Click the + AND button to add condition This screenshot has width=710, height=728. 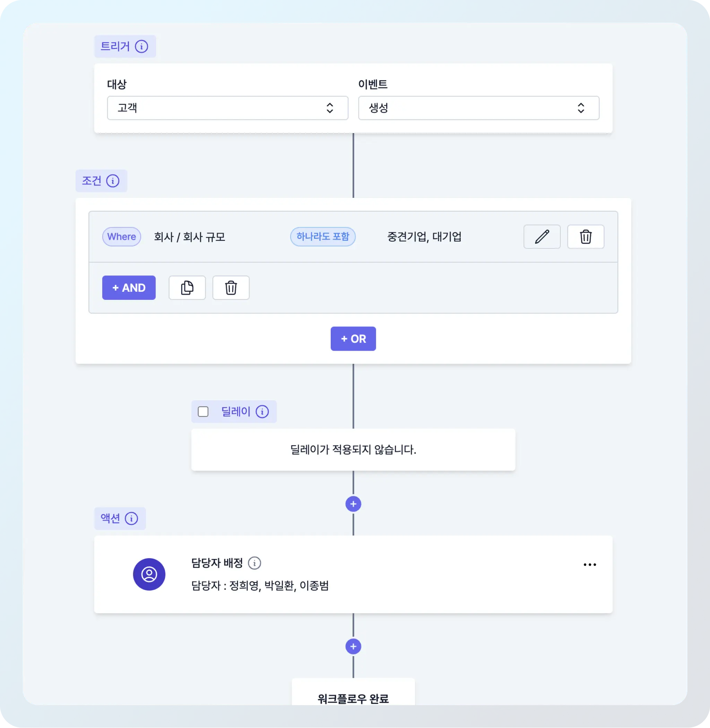129,287
